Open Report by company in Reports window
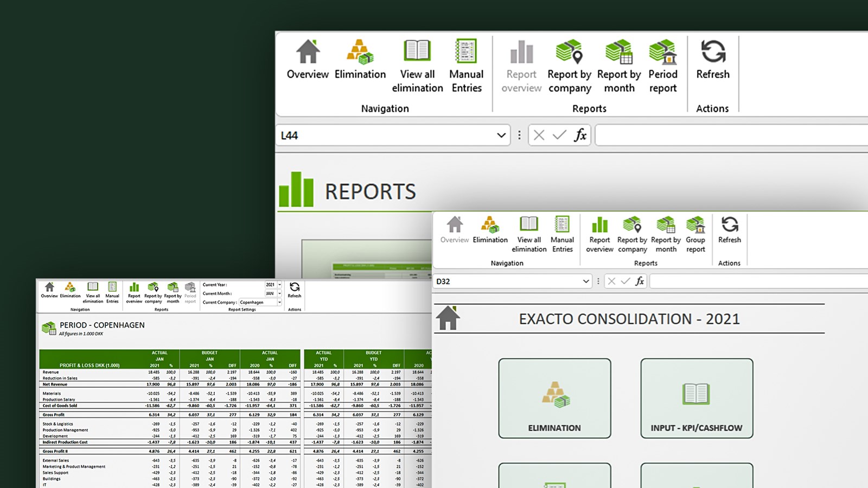 (x=569, y=66)
